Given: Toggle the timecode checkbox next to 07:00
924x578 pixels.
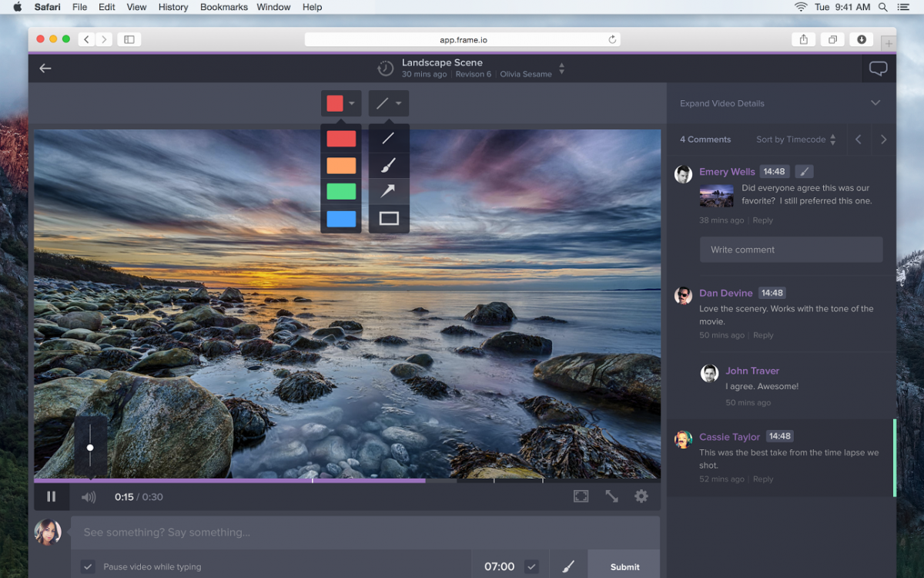Looking at the screenshot, I should click(531, 566).
